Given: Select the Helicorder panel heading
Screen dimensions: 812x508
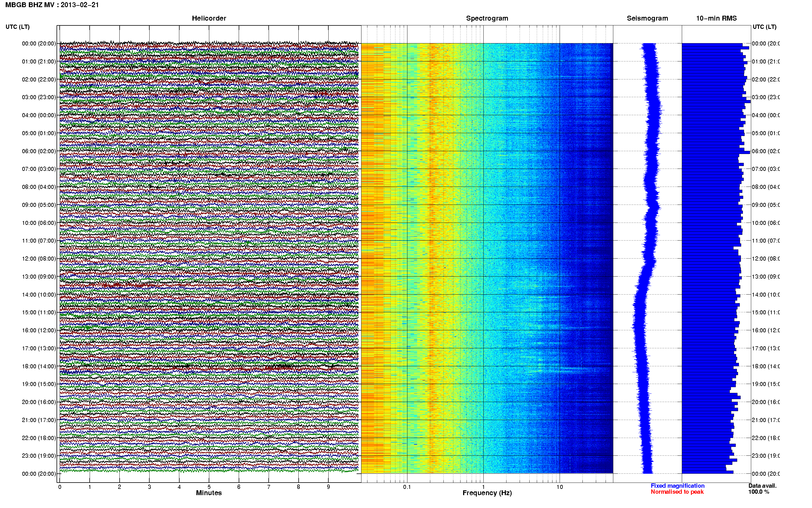Looking at the screenshot, I should (x=209, y=18).
